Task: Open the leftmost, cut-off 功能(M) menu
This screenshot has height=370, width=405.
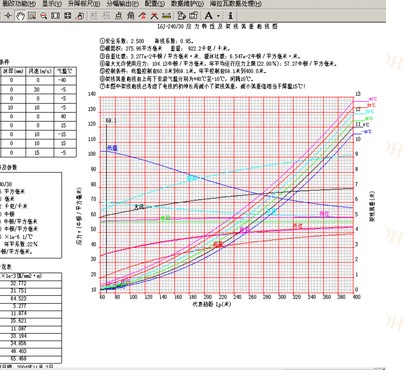Action: [x=19, y=4]
